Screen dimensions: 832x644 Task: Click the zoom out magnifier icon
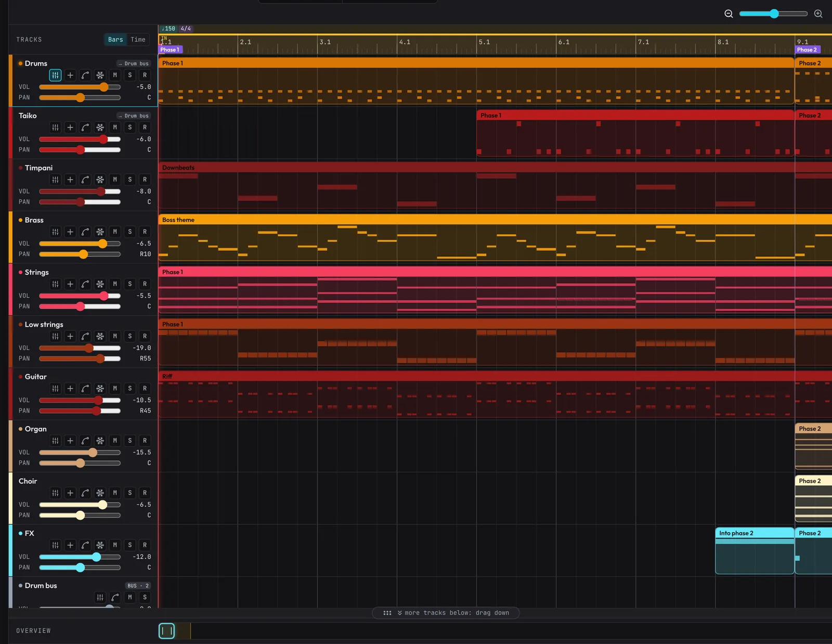coord(729,14)
